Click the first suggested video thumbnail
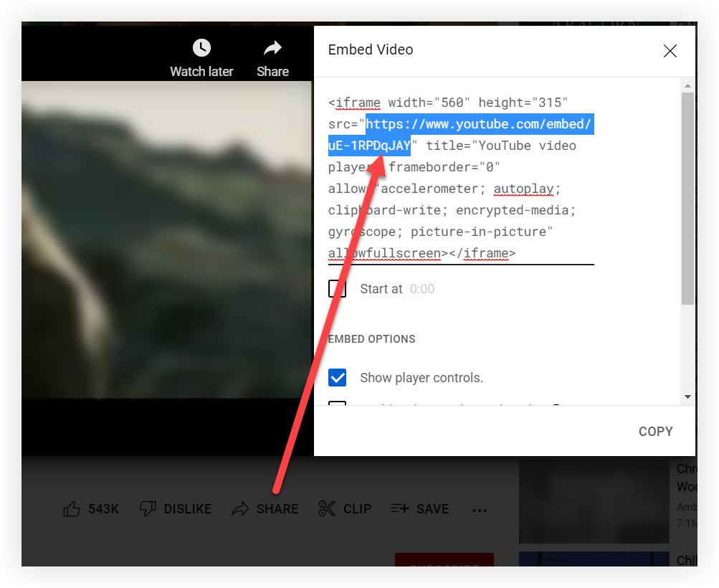Image resolution: width=719 pixels, height=588 pixels. tap(594, 502)
